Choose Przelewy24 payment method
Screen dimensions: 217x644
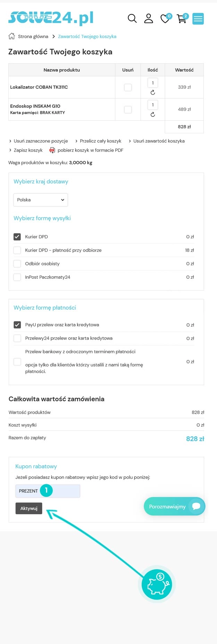coord(17,338)
